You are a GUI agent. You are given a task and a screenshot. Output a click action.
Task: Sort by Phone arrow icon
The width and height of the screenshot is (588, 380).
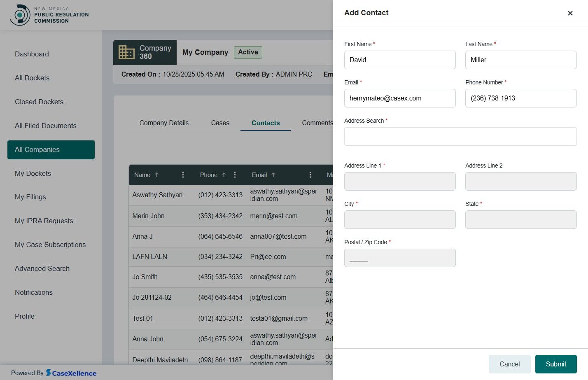coord(224,175)
